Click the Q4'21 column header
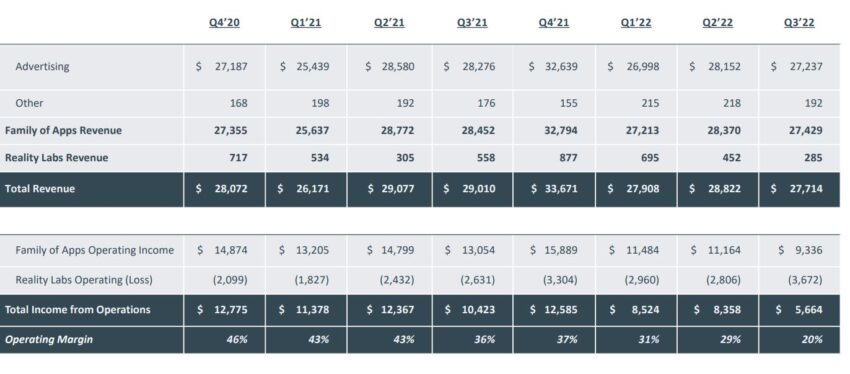Image resolution: width=850 pixels, height=374 pixels. (553, 23)
